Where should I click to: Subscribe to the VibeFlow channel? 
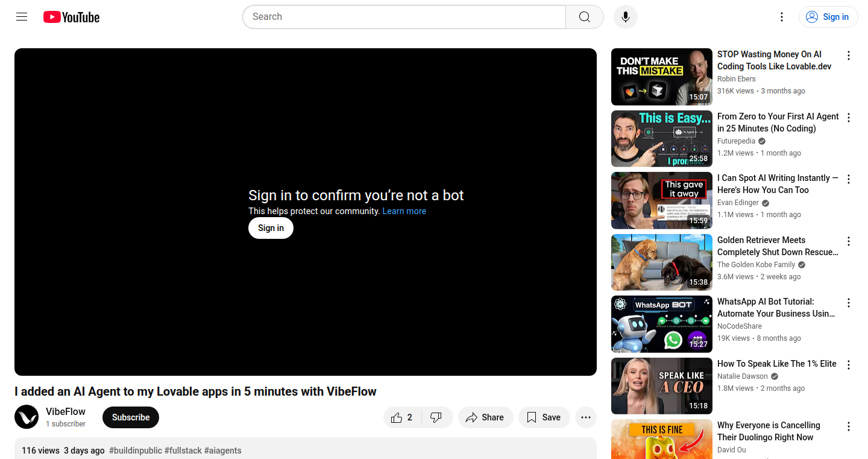coord(131,417)
